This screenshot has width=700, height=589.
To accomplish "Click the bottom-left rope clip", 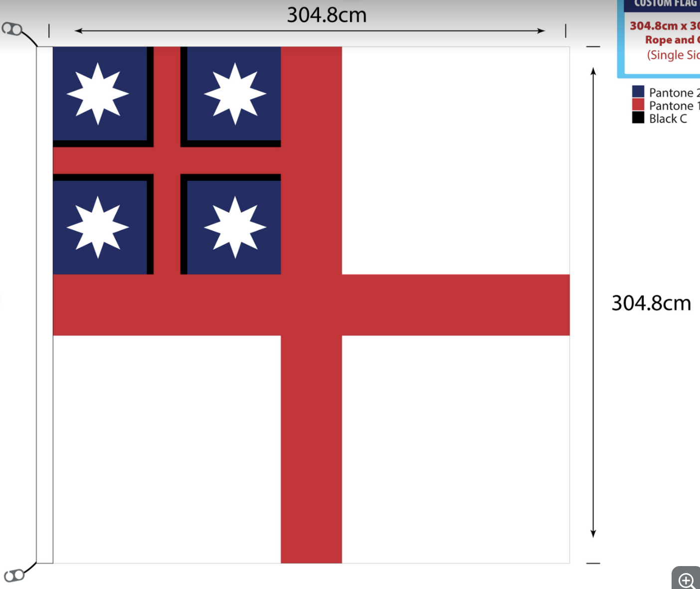I will point(13,575).
